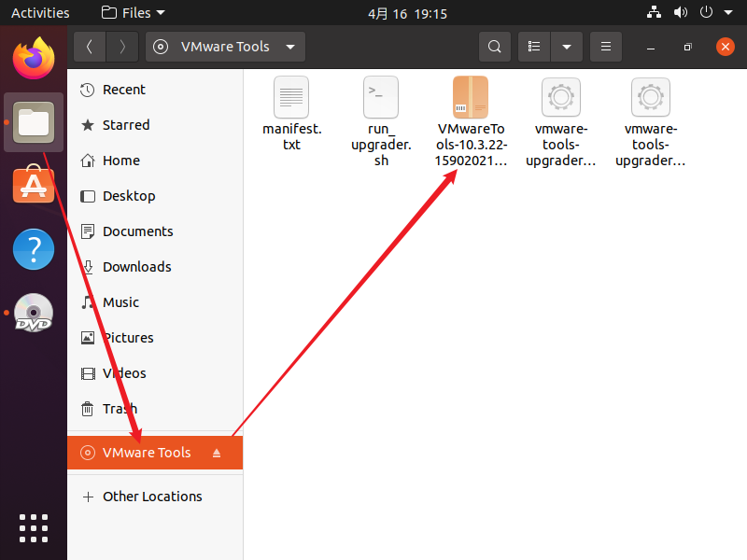Viewport: 747px width, 560px height.
Task: Show Applications grid in the dock
Action: (x=34, y=528)
